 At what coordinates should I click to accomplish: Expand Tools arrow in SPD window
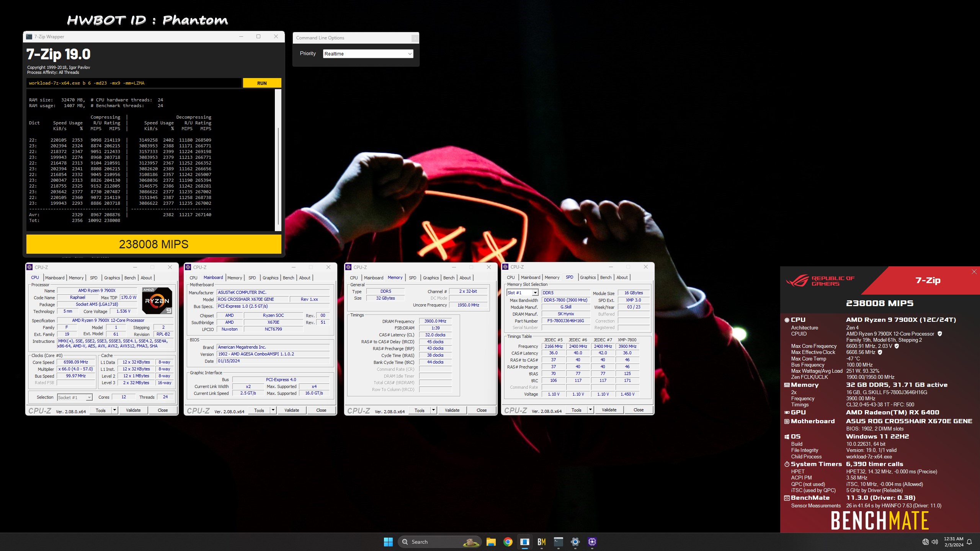tap(590, 410)
